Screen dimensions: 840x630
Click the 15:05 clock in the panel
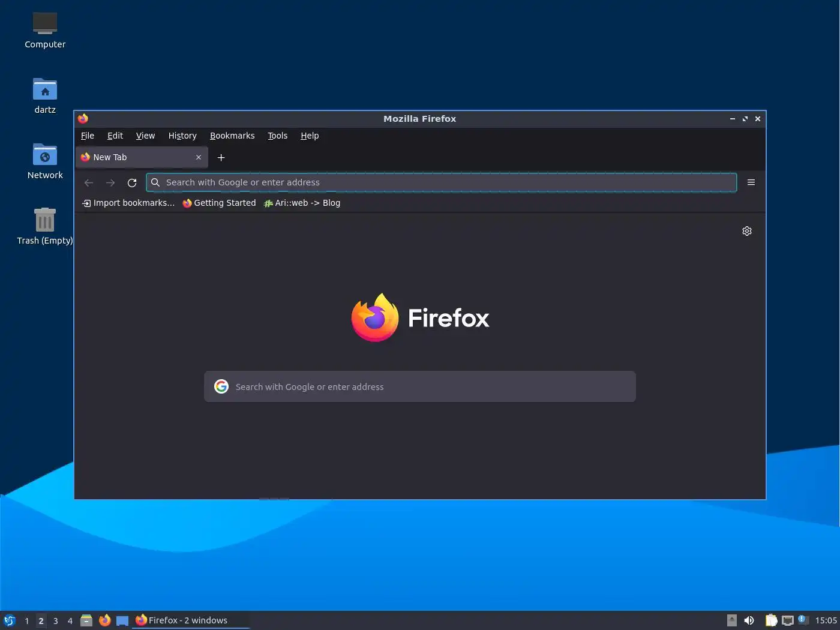tap(826, 620)
